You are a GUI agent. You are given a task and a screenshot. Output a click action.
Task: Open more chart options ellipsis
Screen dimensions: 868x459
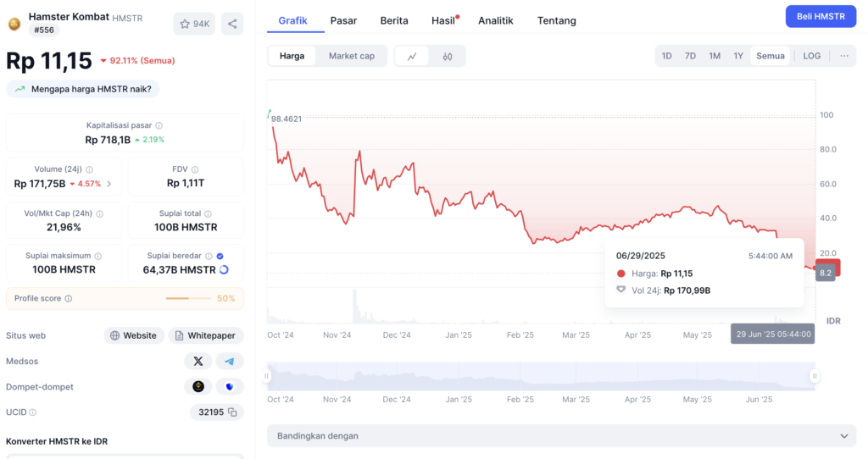(844, 56)
